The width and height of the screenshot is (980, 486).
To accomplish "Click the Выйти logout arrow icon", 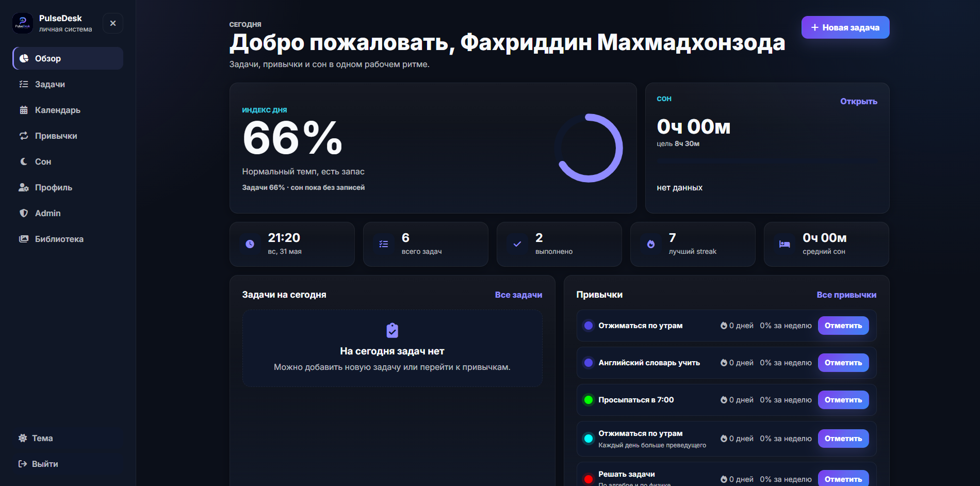I will pyautogui.click(x=23, y=464).
